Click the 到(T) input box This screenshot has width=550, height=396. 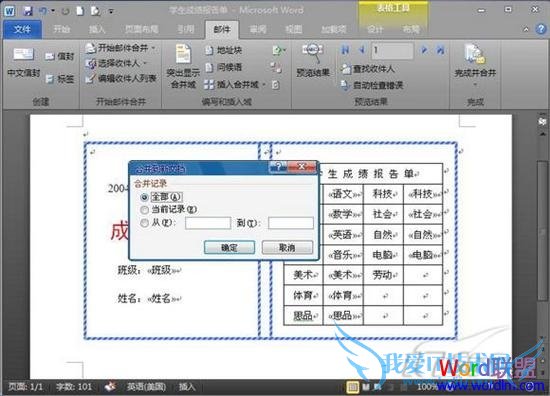(x=291, y=223)
